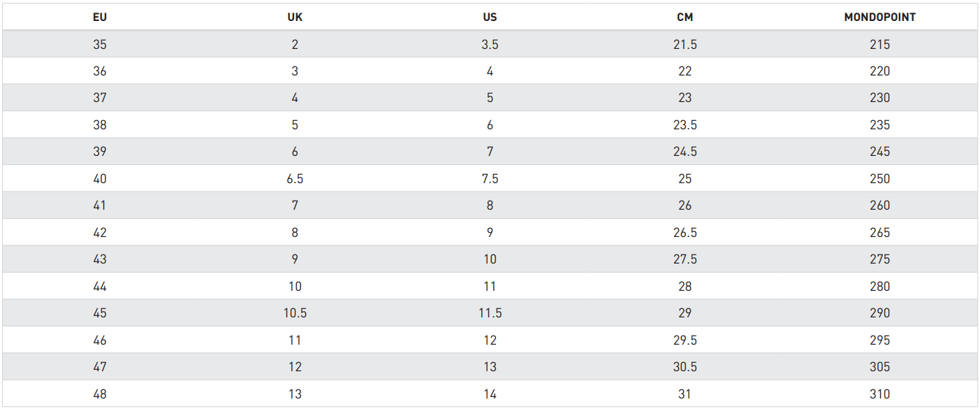The image size is (980, 409).
Task: Select the 21.5 CM cell
Action: tap(685, 44)
